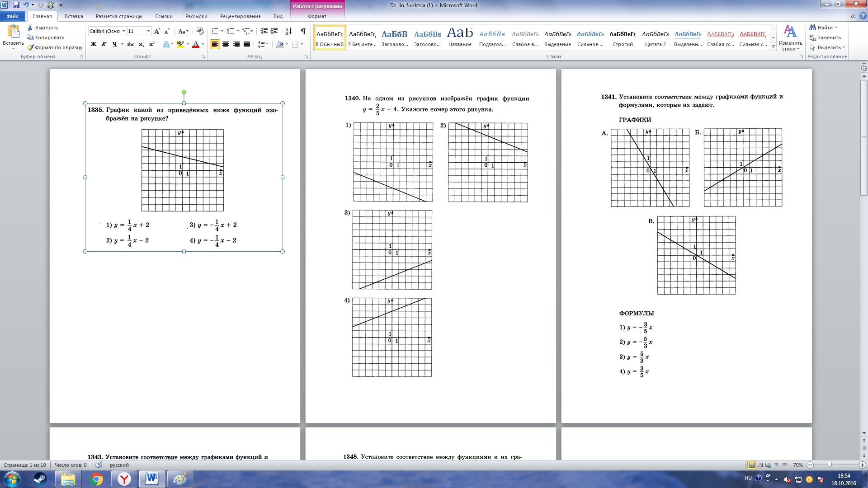Screen dimensions: 868x488
Task: Toggle italic formatting (К)
Action: pyautogui.click(x=104, y=44)
